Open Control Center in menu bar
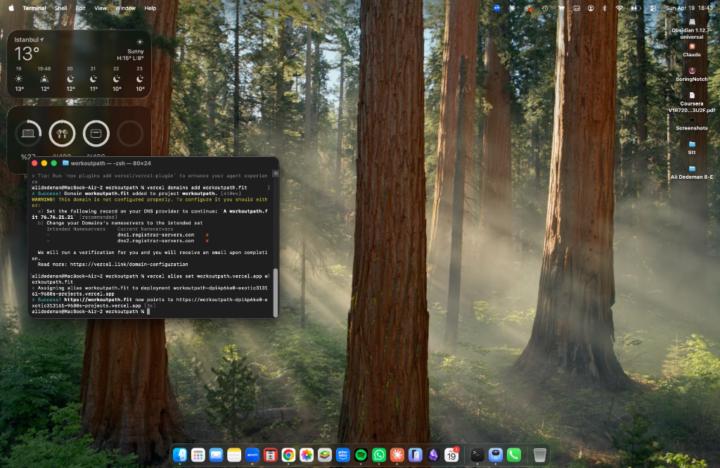This screenshot has width=720, height=468. tap(652, 8)
